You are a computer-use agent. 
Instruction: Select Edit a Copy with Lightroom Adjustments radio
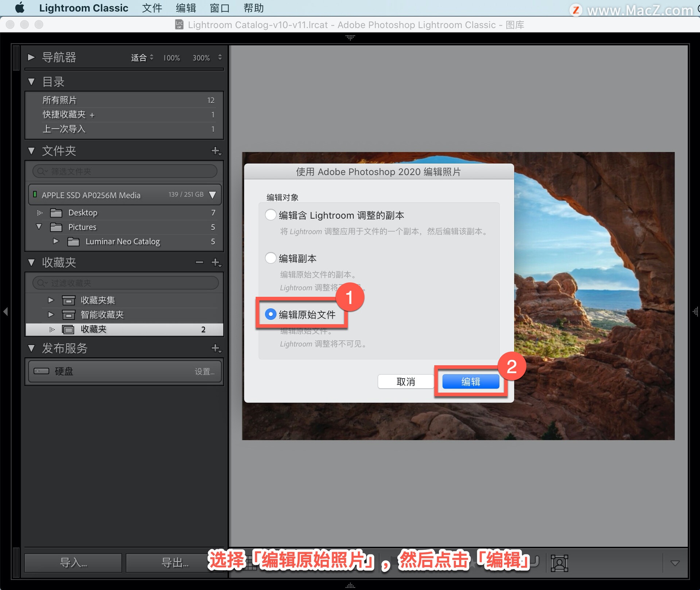coord(271,215)
